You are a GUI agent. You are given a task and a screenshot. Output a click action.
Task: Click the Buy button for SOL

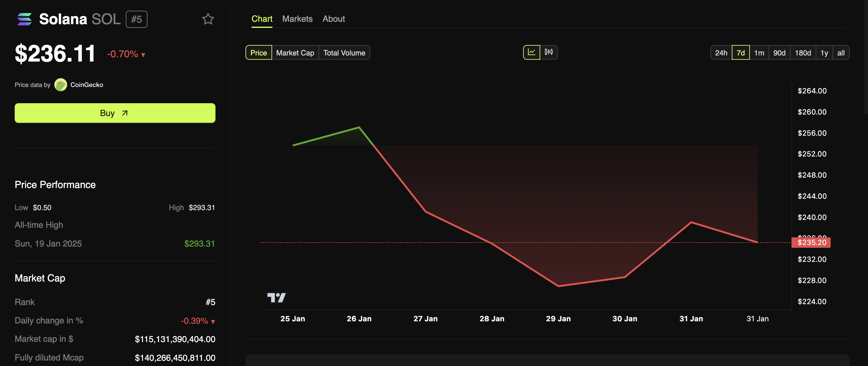coord(114,112)
